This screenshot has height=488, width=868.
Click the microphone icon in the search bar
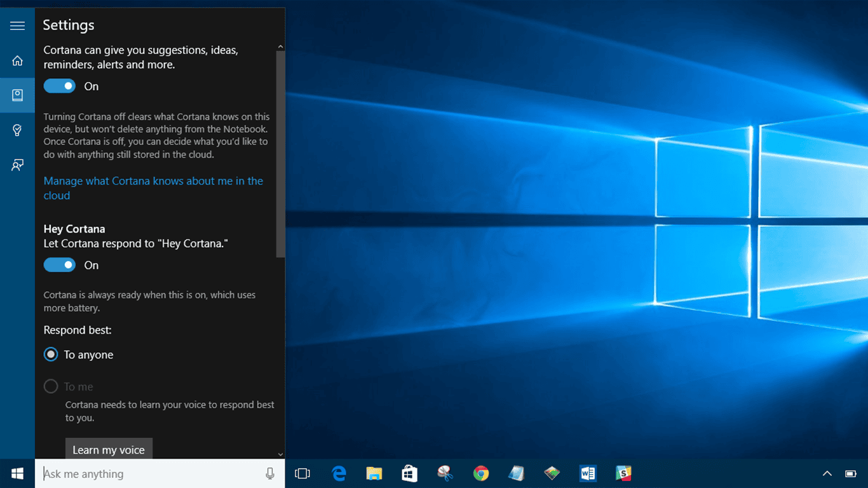coord(270,473)
